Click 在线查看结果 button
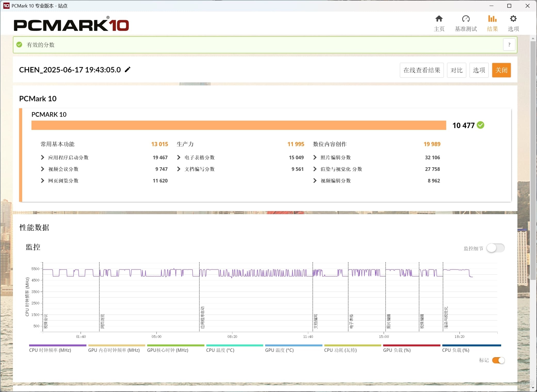This screenshot has width=537, height=392. point(422,70)
